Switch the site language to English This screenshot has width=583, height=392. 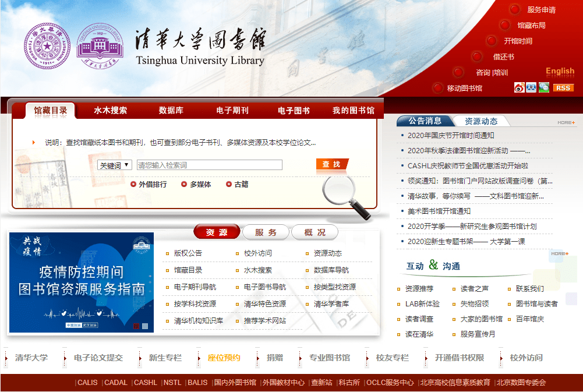pos(560,70)
